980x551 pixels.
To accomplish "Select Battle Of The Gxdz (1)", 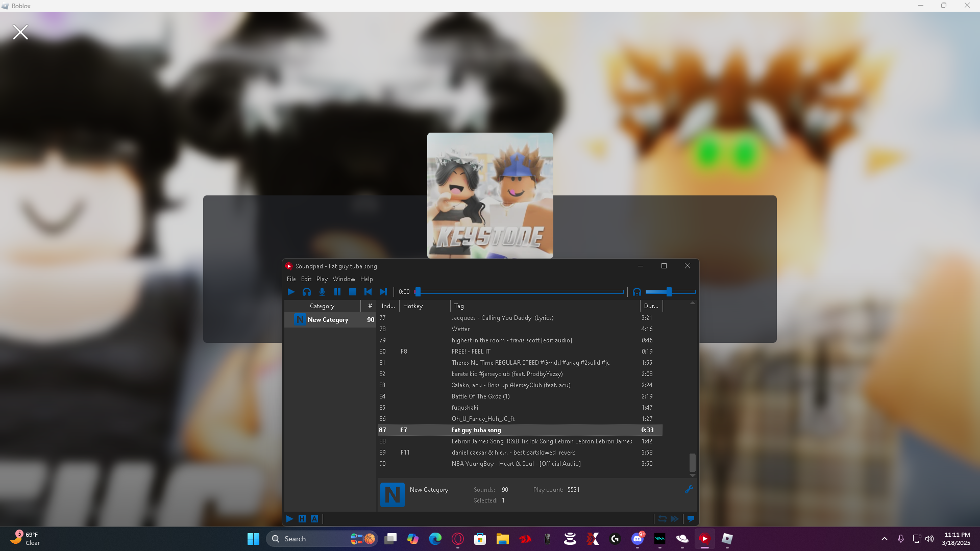I will pyautogui.click(x=520, y=396).
